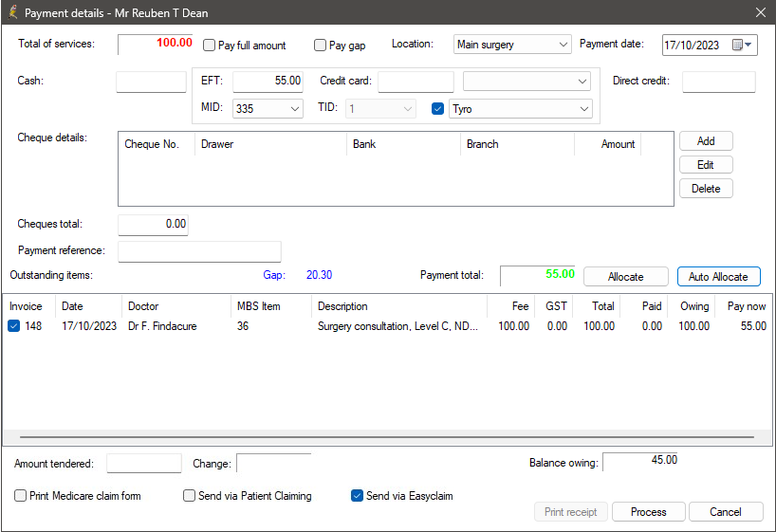Click the Payment reference field
The height and width of the screenshot is (532, 776).
point(199,251)
